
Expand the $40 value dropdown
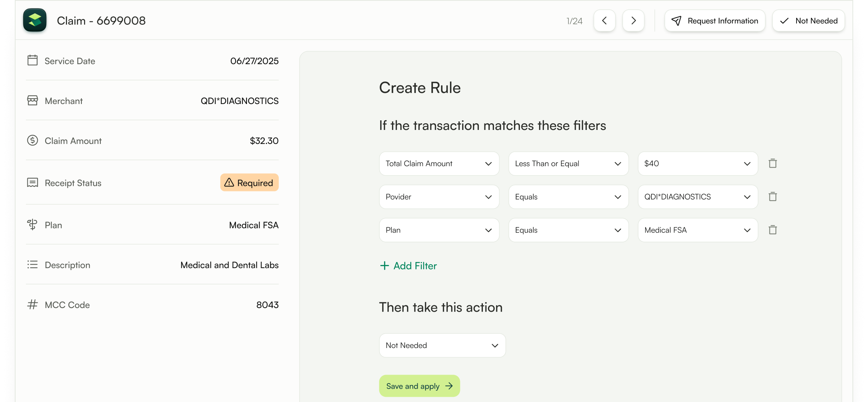(697, 164)
